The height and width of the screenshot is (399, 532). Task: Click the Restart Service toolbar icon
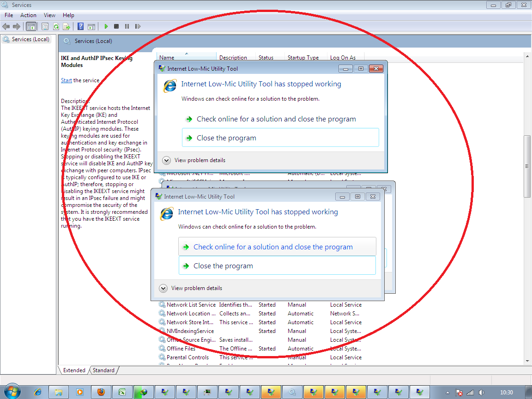[x=138, y=26]
